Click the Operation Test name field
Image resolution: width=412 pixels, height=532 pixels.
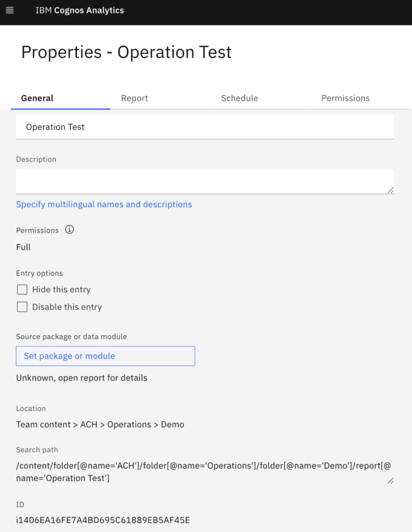pos(205,127)
